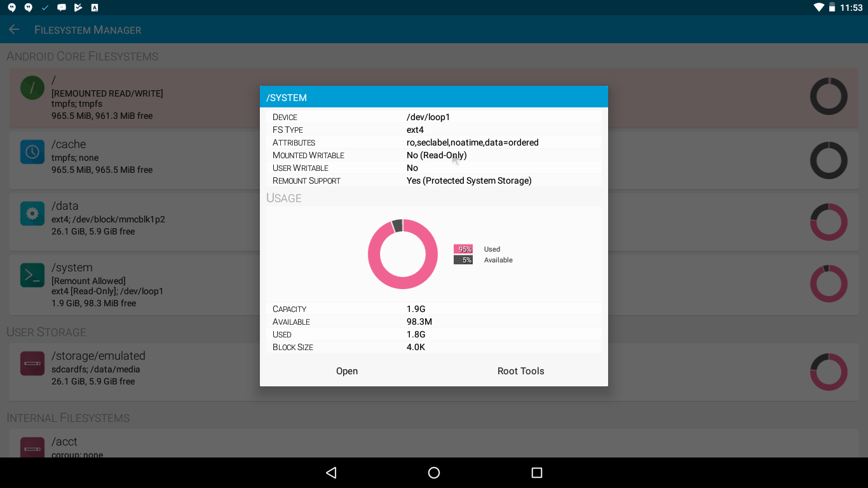Click the green root filesystem icon
The width and height of the screenshot is (868, 488).
click(x=32, y=87)
